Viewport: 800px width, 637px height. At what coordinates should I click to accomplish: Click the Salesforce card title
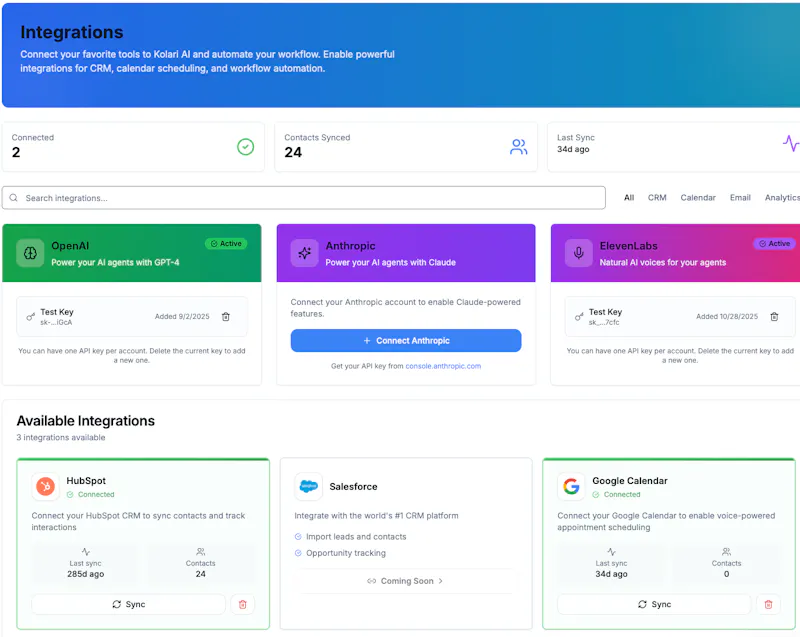[x=354, y=487]
